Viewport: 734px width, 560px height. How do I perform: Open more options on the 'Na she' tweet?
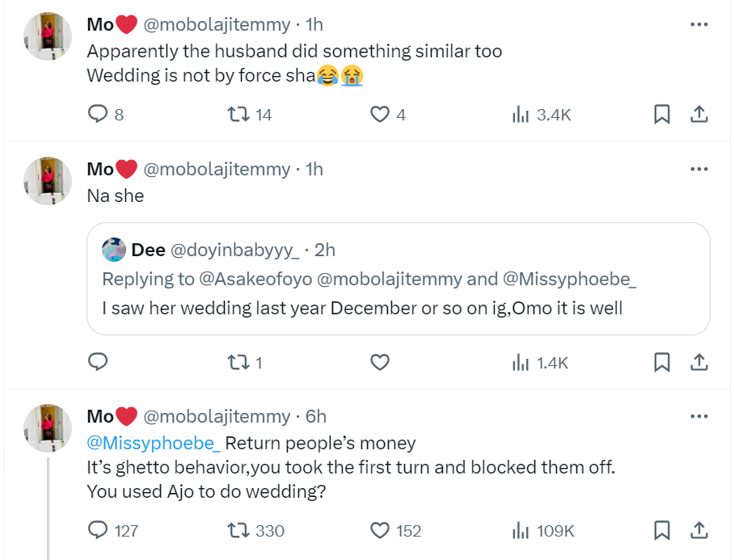pos(699,169)
